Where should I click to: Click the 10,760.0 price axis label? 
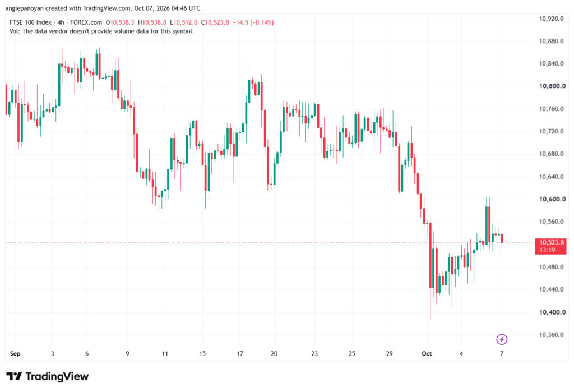coord(552,109)
